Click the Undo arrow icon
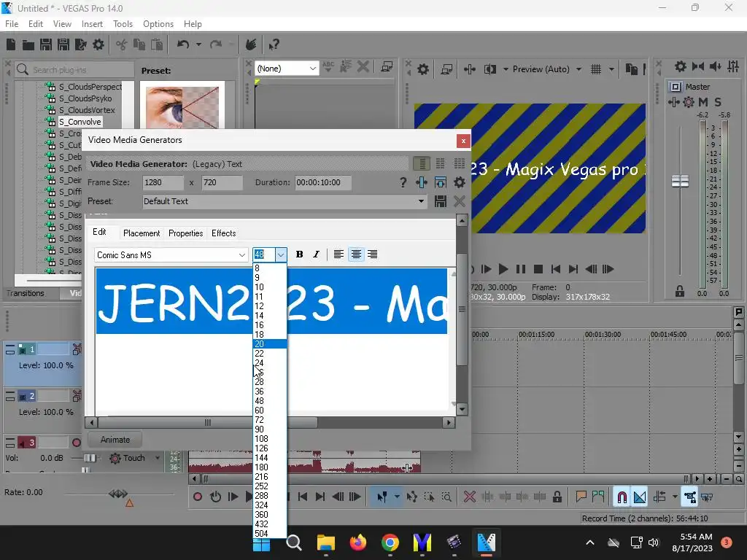Screen dimensions: 747x560 (183, 44)
